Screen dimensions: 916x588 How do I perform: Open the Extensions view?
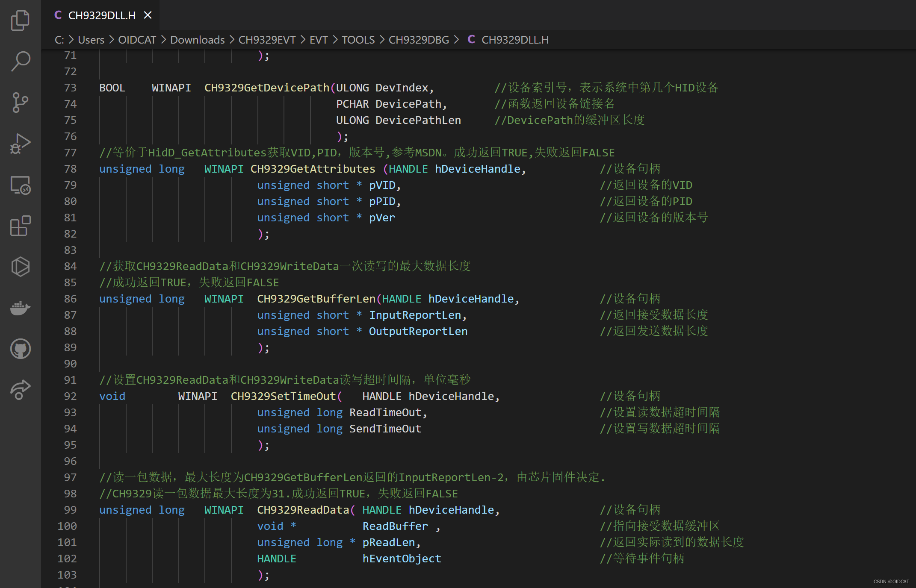point(20,226)
